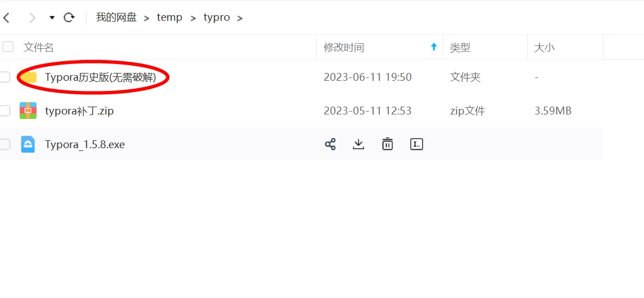Click the back navigation arrow

[7, 17]
